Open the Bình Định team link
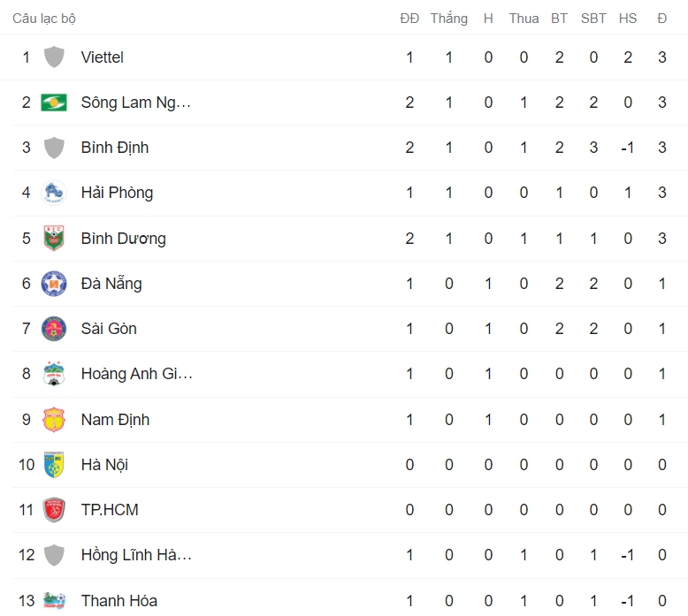This screenshot has height=616, width=688. (x=114, y=148)
